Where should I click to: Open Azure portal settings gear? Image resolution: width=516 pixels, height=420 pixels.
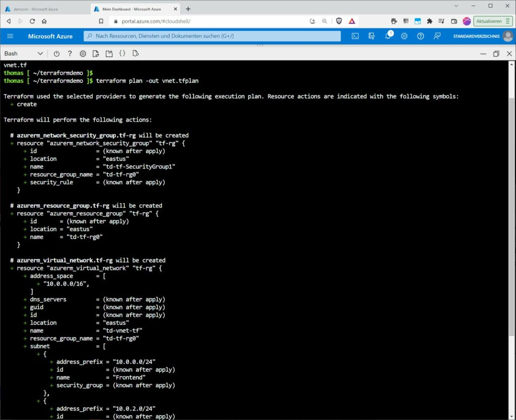pos(404,36)
